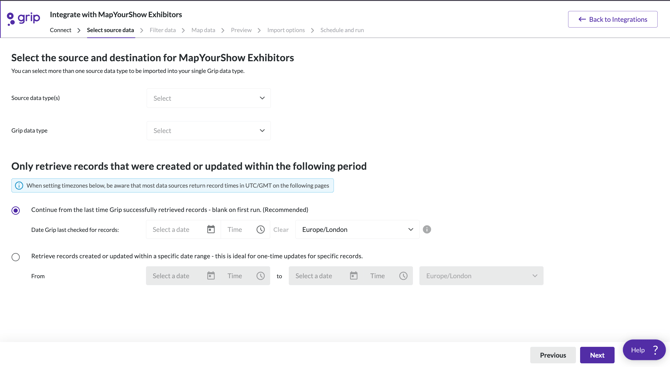Click the 'to' Time field
The image size is (670, 367).
[x=388, y=276]
